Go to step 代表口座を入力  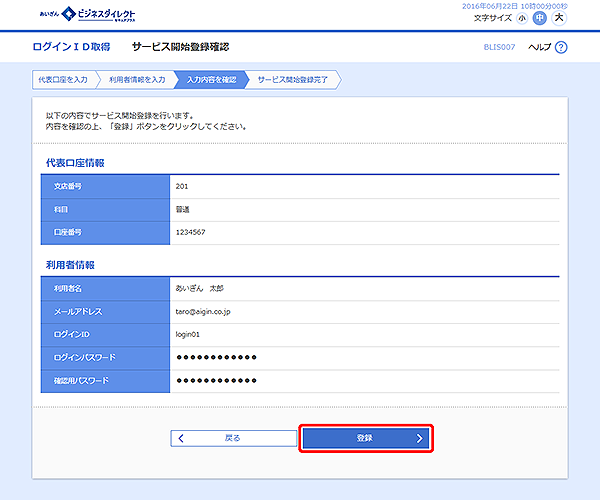point(63,79)
